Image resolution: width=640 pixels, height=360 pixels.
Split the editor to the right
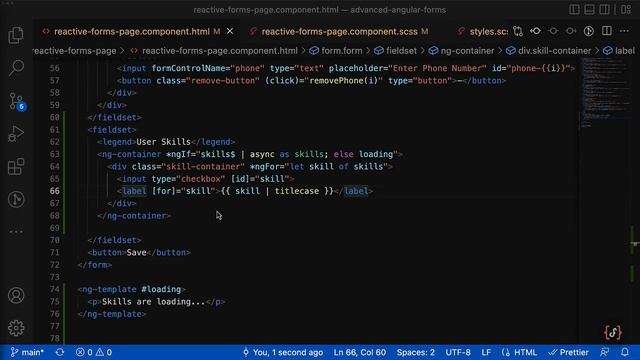coord(607,31)
